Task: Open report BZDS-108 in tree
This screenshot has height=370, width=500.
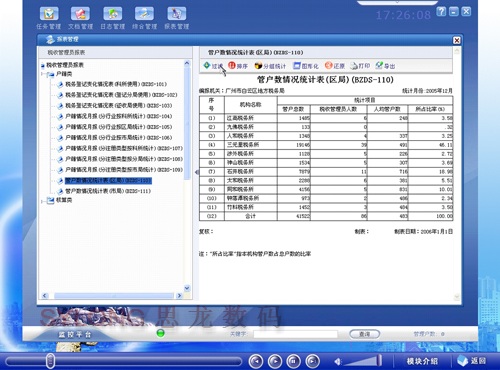Action: coord(124,159)
